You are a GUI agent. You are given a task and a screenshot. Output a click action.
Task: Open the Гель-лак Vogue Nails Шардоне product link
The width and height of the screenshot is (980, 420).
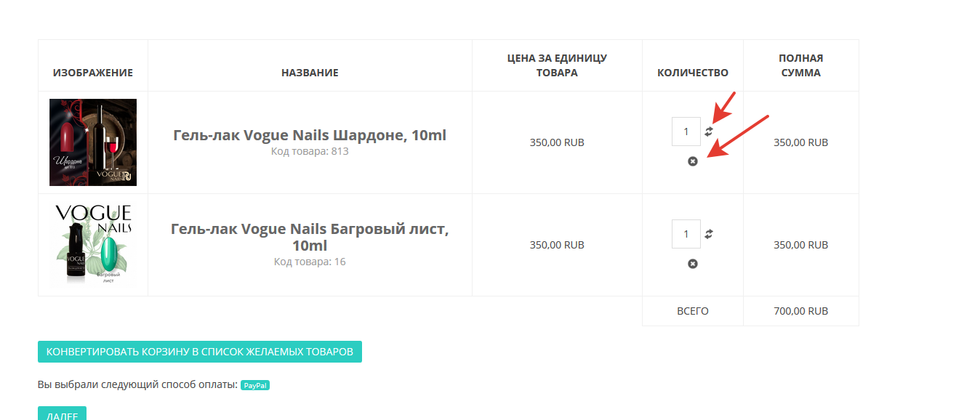[310, 135]
